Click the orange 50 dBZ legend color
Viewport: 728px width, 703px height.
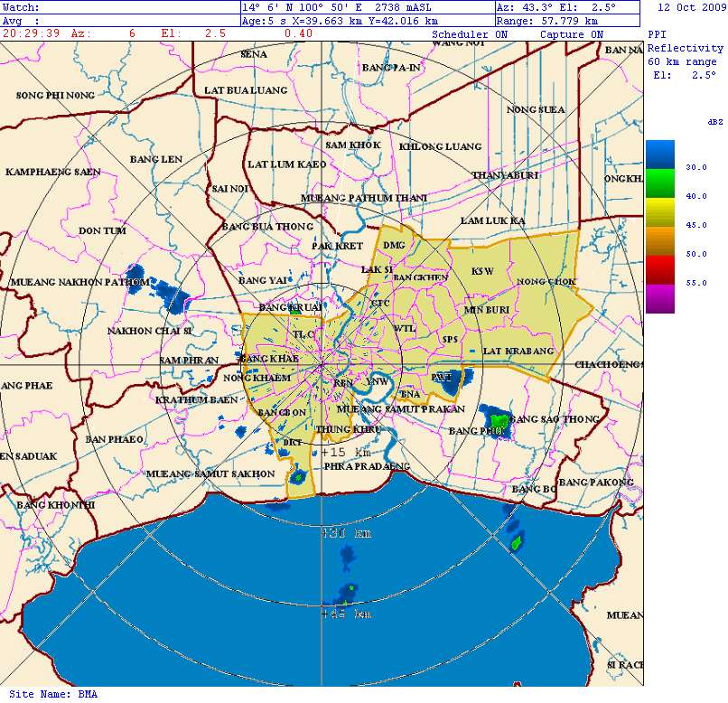(659, 241)
